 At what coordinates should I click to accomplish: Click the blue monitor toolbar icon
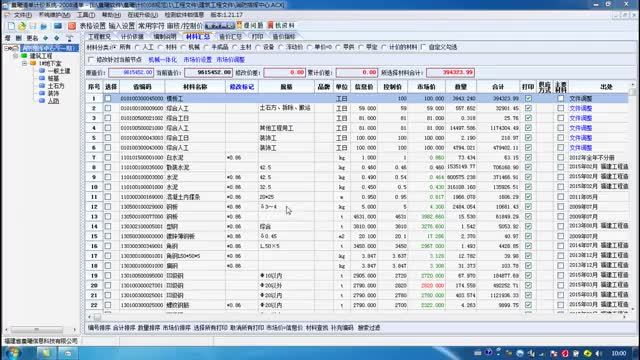[x=58, y=26]
